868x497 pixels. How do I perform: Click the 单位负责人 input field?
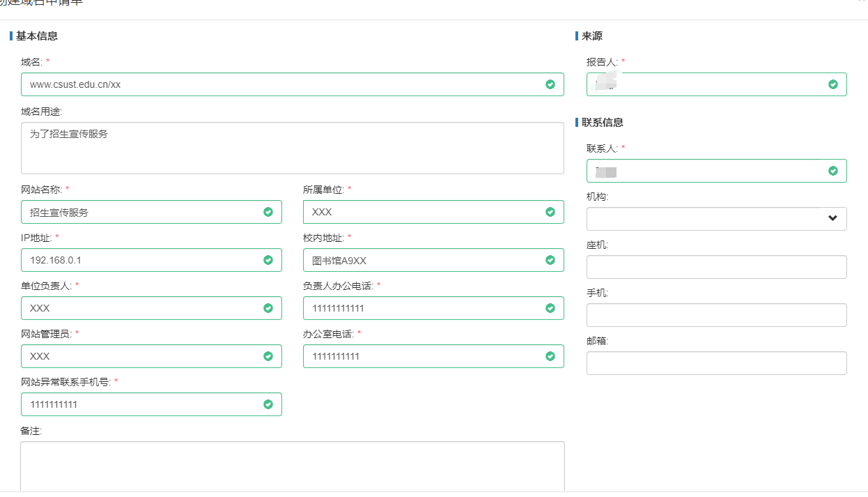[x=143, y=308]
